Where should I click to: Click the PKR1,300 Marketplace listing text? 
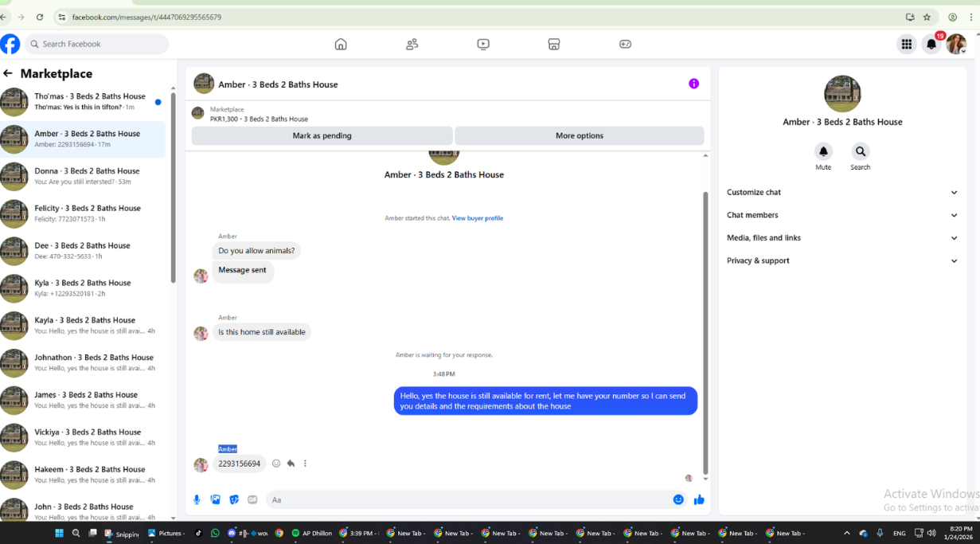pyautogui.click(x=259, y=119)
